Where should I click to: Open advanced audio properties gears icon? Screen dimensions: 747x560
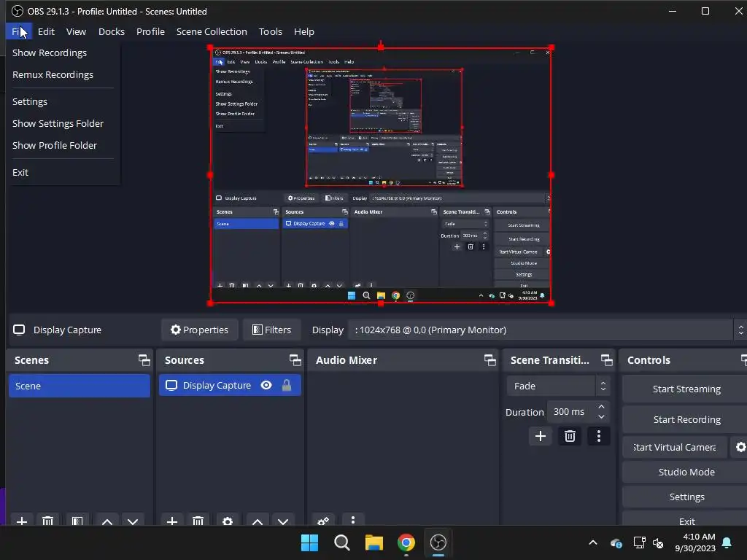tap(323, 521)
